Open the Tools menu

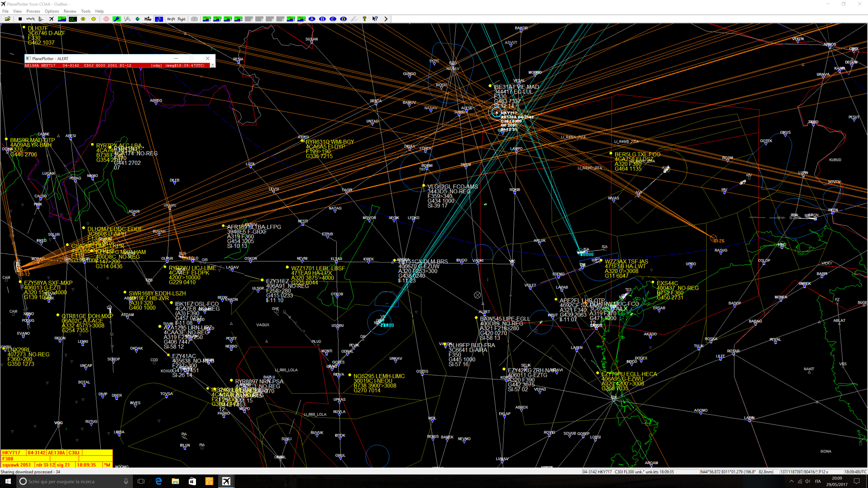(x=86, y=11)
